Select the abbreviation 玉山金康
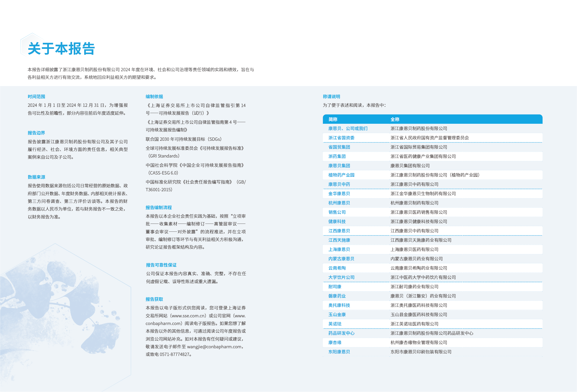Viewport: 577px width, 392px height. (x=337, y=315)
